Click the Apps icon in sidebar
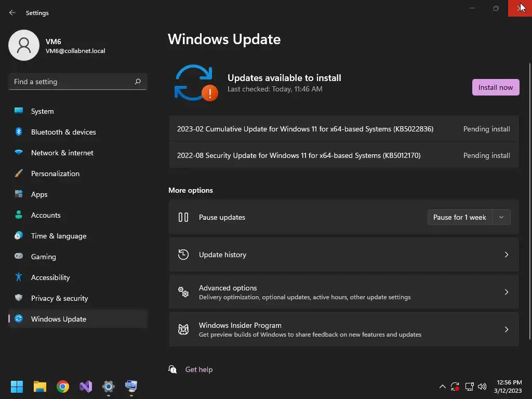 coord(19,194)
